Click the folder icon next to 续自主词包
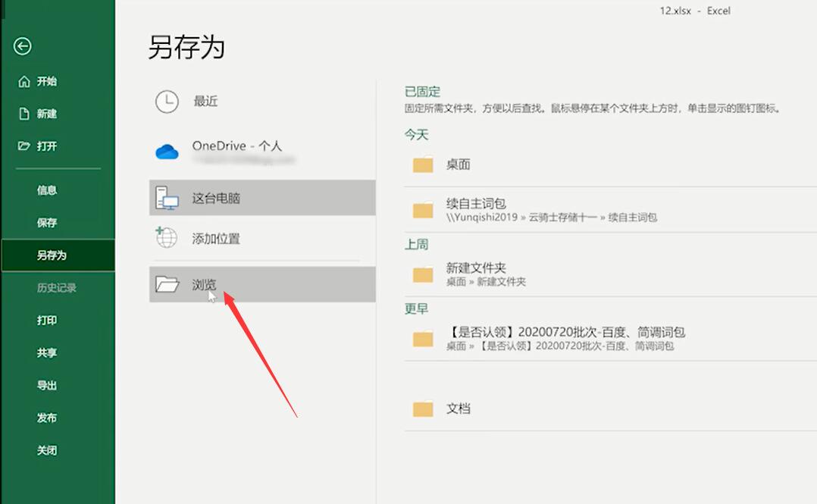The width and height of the screenshot is (817, 504). [x=423, y=210]
